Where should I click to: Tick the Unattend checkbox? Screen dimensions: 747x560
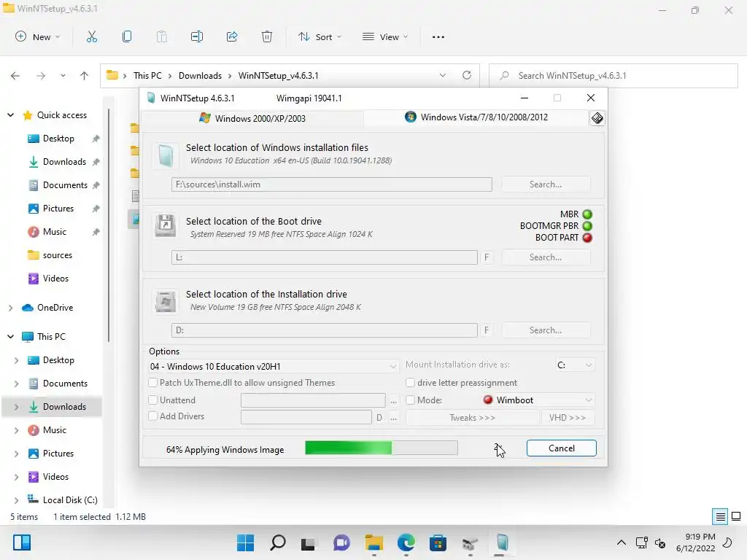pos(153,400)
